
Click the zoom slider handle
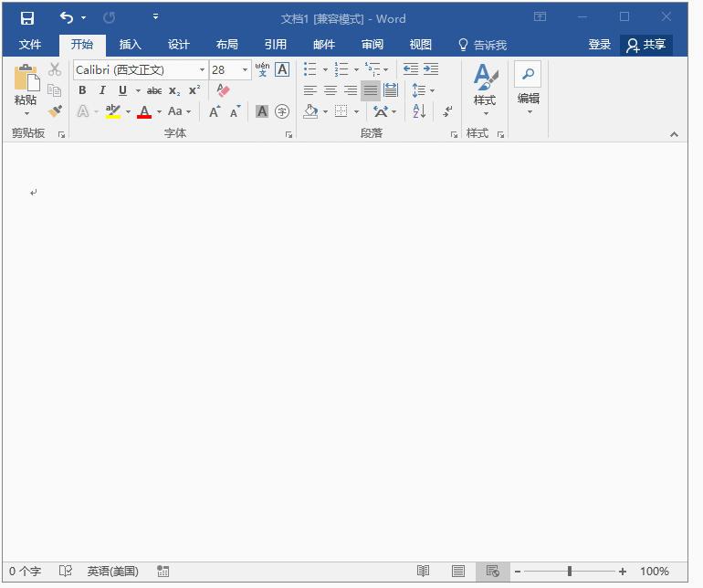click(570, 571)
